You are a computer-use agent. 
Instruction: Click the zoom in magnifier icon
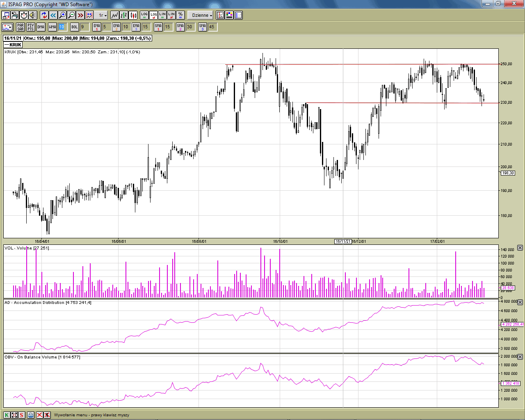(x=62, y=15)
